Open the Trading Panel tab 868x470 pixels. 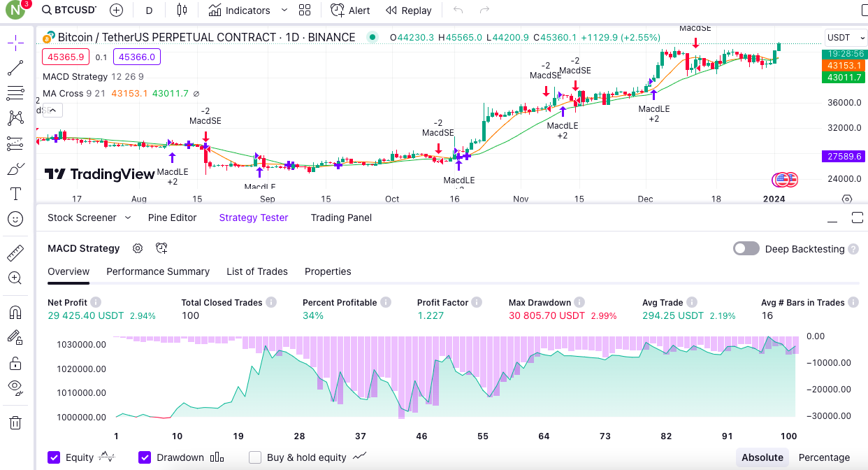click(341, 218)
